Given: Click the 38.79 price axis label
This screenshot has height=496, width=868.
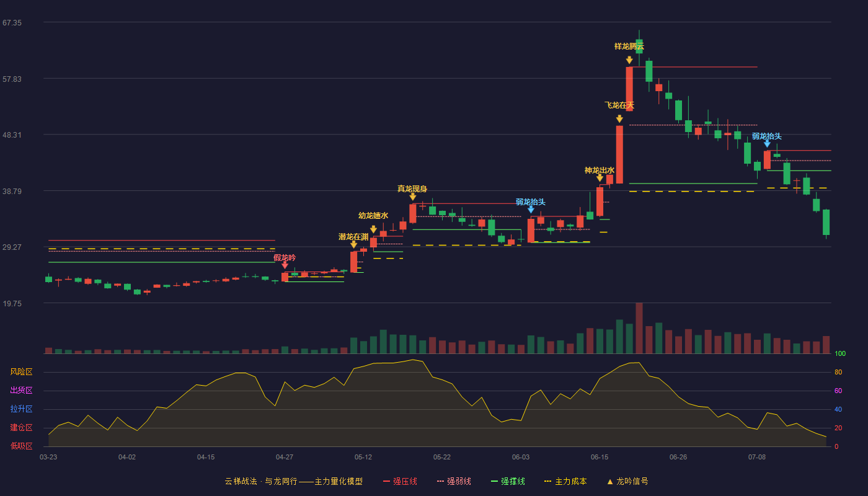Looking at the screenshot, I should (x=12, y=192).
